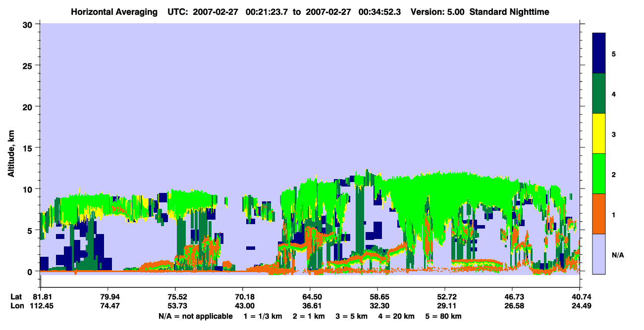Screen dimensions: 644x330
Task: Click the 'N/A = not applicable' legend text
Action: pyautogui.click(x=196, y=316)
